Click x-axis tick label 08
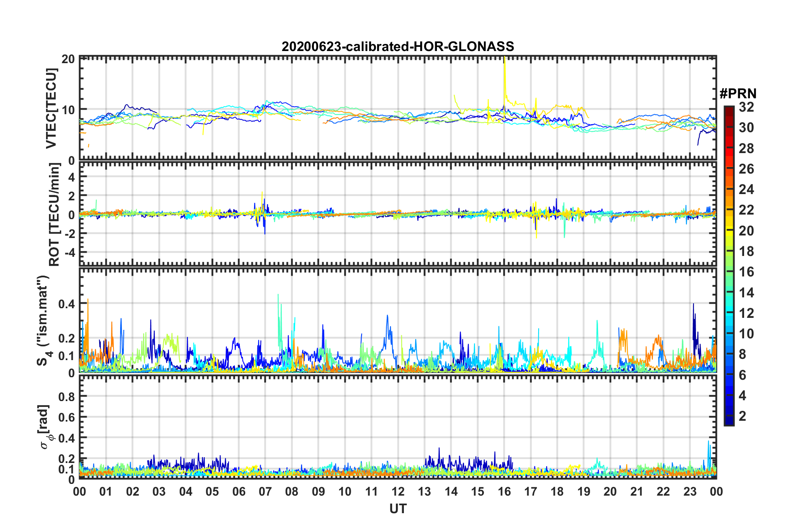796x532 pixels. click(292, 491)
